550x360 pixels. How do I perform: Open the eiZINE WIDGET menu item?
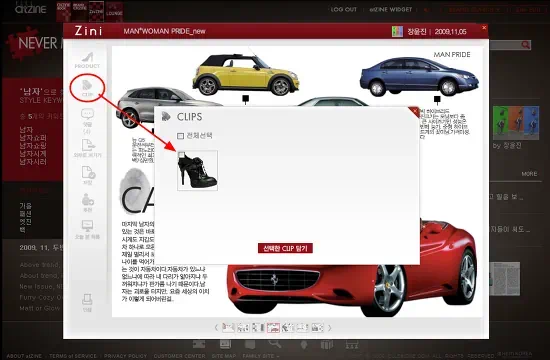pyautogui.click(x=391, y=9)
